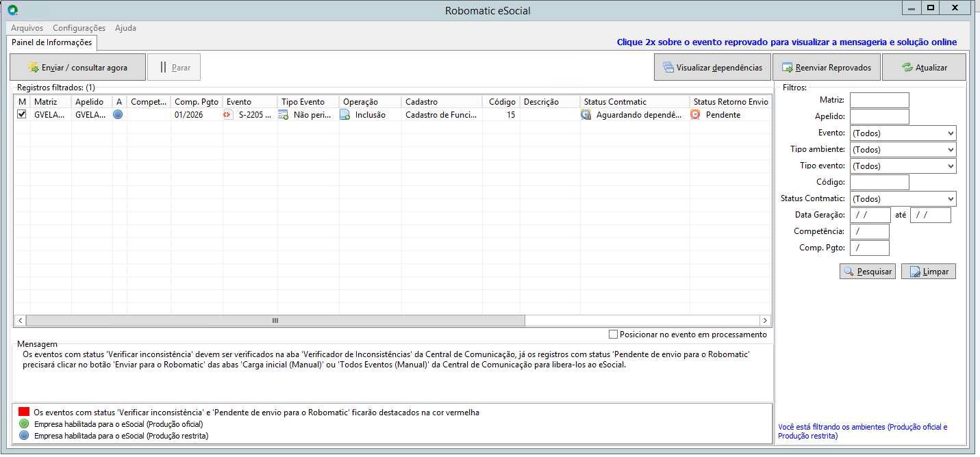Viewport: 980px width, 457px height.
Task: Click the red legend color square
Action: point(24,413)
